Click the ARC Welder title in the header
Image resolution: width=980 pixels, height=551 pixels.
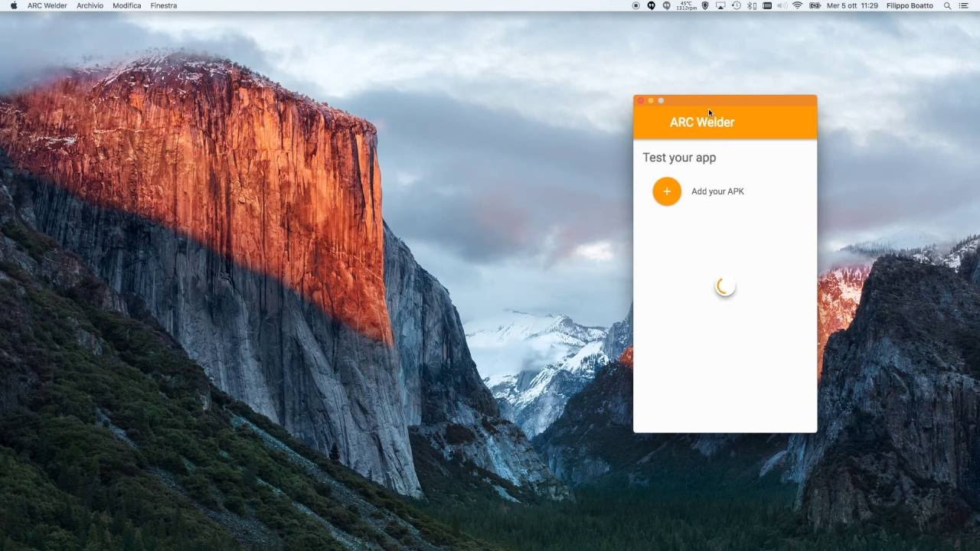(702, 122)
